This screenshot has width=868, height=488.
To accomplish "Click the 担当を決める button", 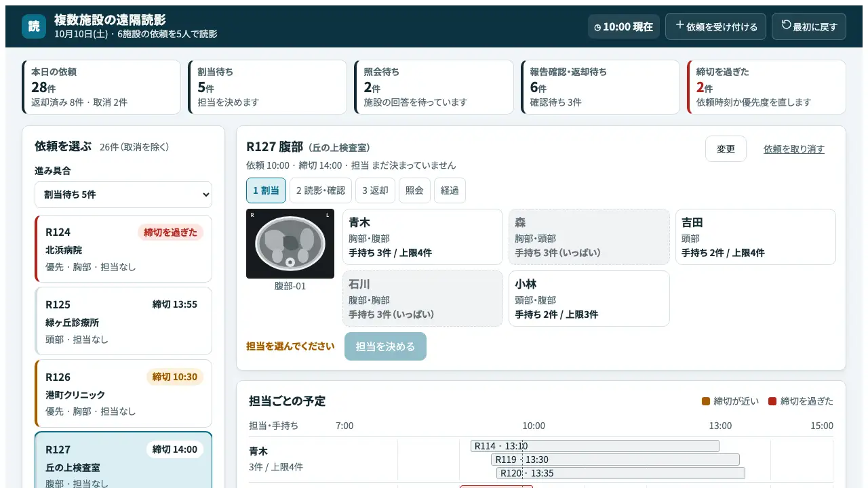I will 385,346.
